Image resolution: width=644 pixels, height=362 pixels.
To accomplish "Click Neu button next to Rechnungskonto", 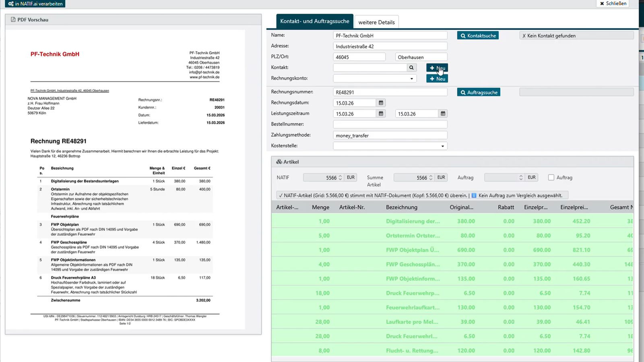I will 437,78.
